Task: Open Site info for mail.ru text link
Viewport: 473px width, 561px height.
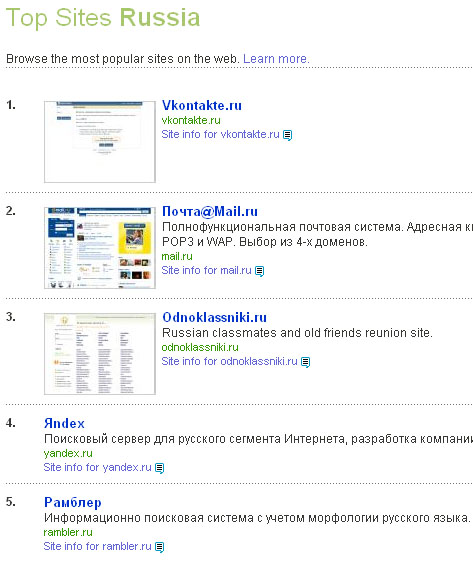Action: (206, 270)
